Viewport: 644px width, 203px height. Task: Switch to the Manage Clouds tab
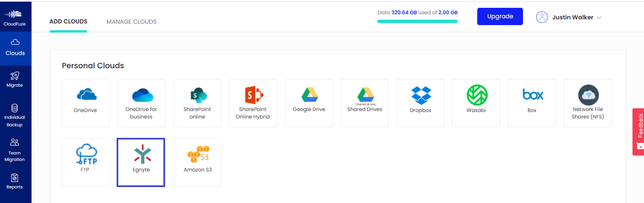pyautogui.click(x=132, y=22)
